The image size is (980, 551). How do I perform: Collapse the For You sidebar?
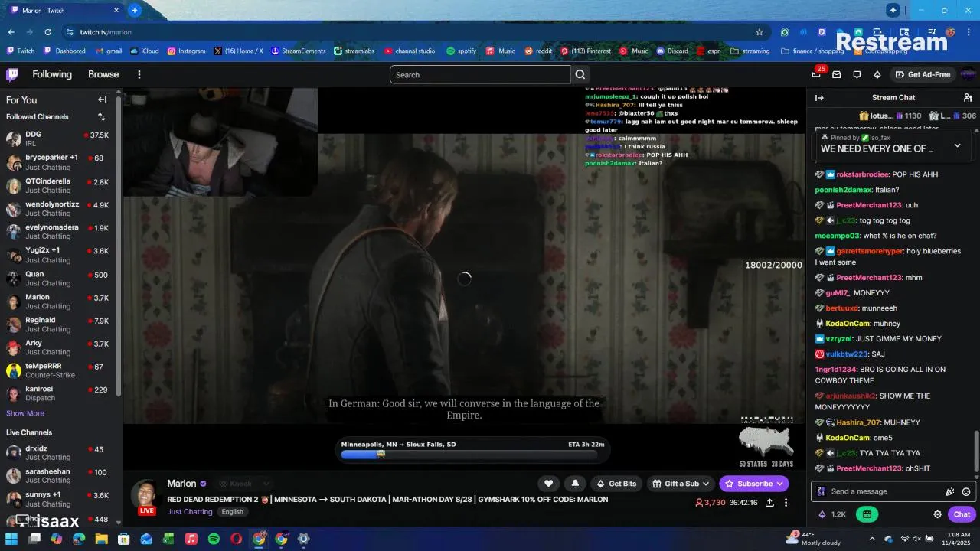102,99
